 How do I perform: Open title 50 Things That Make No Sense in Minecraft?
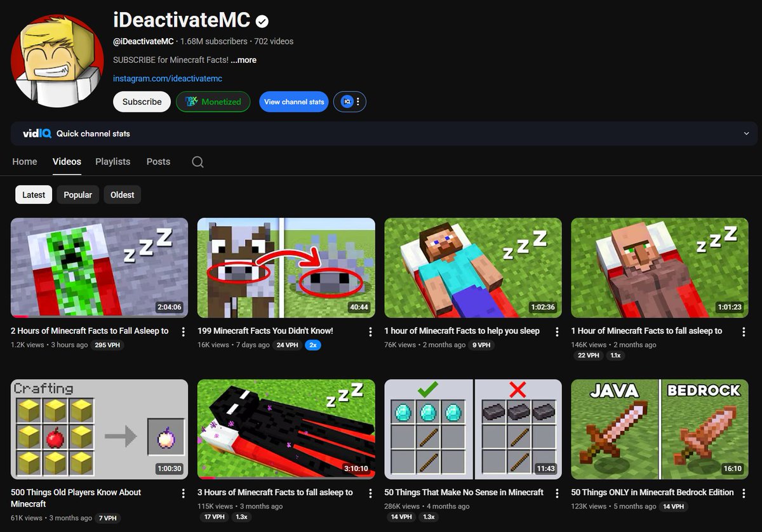[464, 492]
